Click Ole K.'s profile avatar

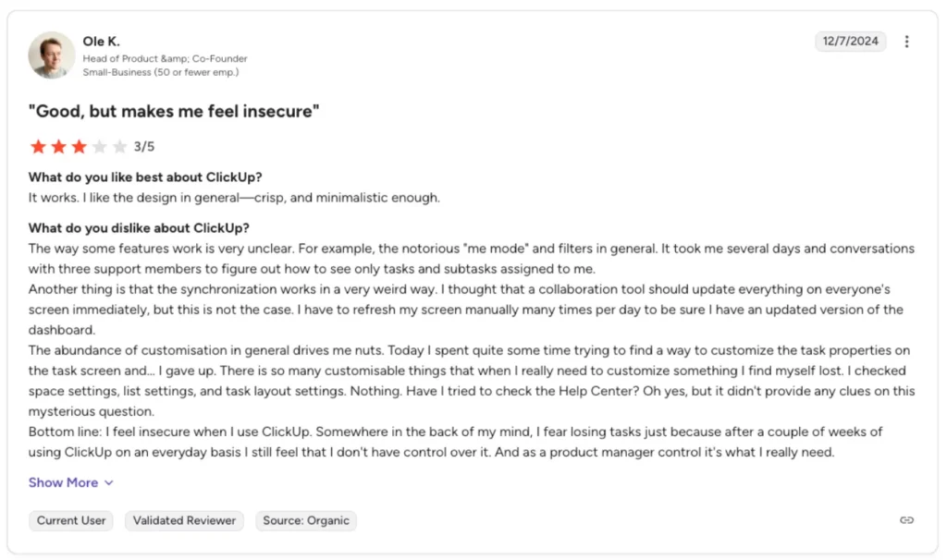(x=52, y=55)
